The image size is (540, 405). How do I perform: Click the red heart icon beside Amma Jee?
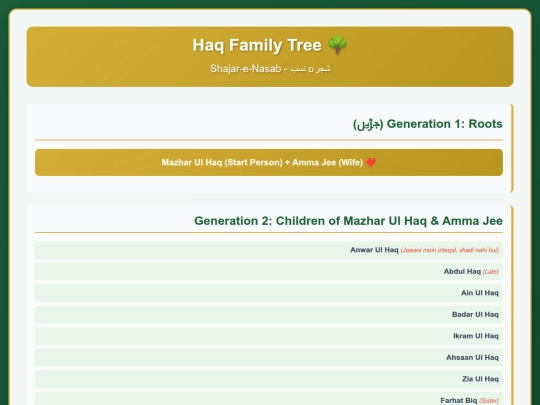click(x=371, y=162)
